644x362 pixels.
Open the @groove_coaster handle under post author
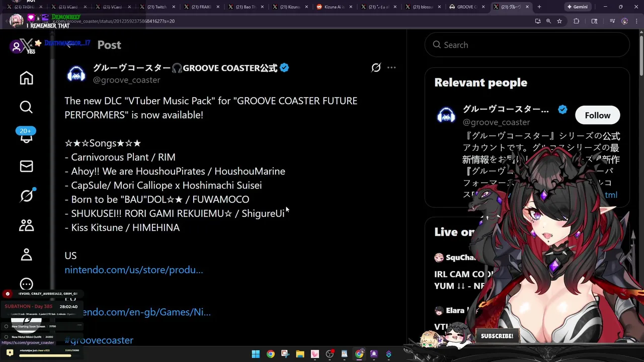(127, 80)
